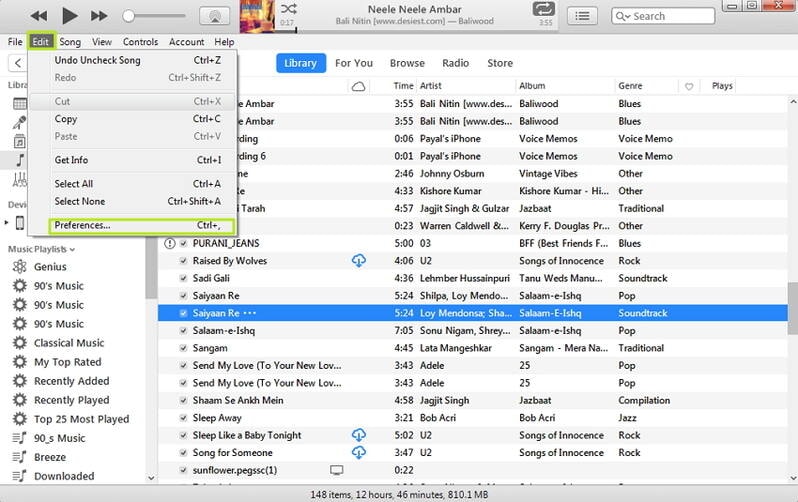798x502 pixels.
Task: Open the Controls menu
Action: pos(140,42)
